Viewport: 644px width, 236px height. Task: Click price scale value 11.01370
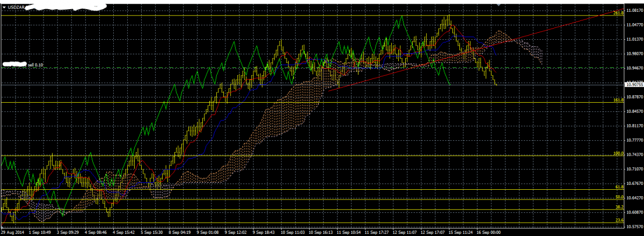coord(634,40)
